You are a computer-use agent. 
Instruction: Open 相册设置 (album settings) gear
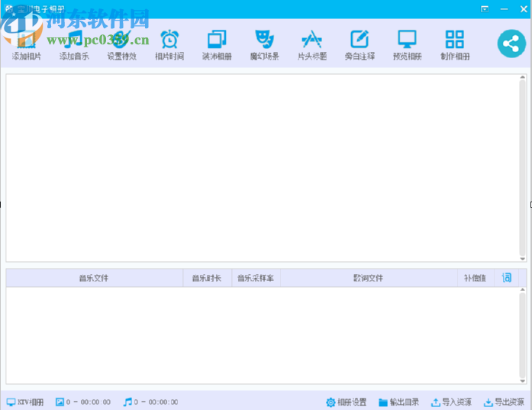coord(346,402)
